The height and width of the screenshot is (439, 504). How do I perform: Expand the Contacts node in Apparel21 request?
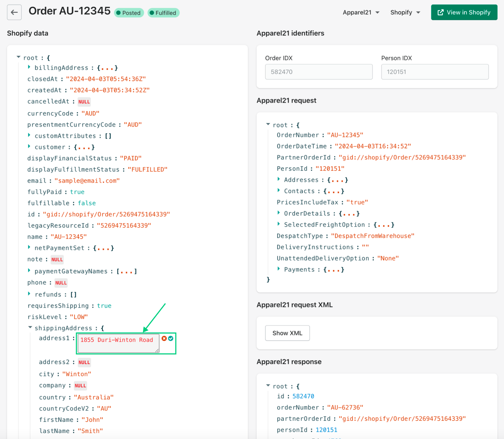coord(279,190)
